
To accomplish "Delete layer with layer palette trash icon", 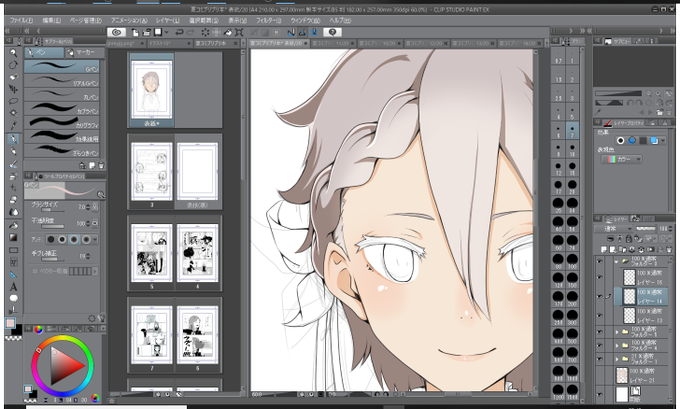I will click(669, 249).
